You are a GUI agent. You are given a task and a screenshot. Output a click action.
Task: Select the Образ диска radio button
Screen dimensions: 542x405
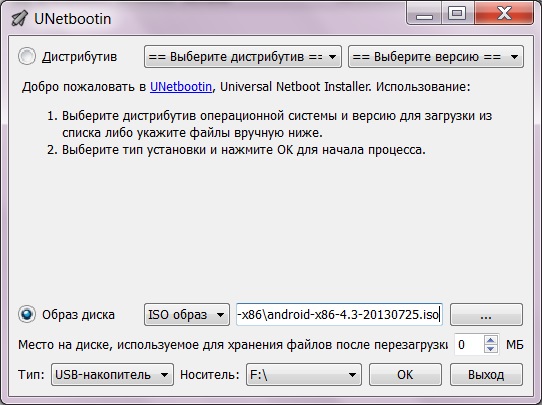(x=27, y=314)
